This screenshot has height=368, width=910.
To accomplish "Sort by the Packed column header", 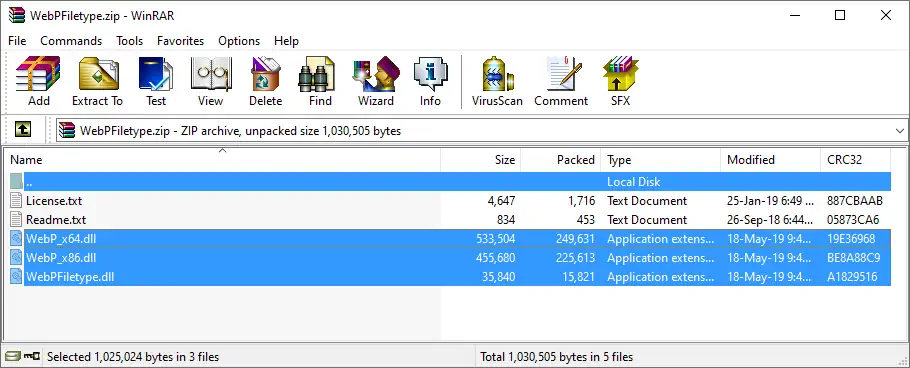I will pyautogui.click(x=561, y=160).
